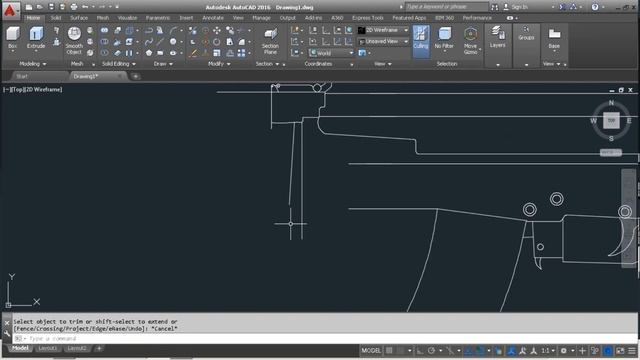Click the Workspace Switching gear icon
This screenshot has height=360, width=640.
pos(564,351)
